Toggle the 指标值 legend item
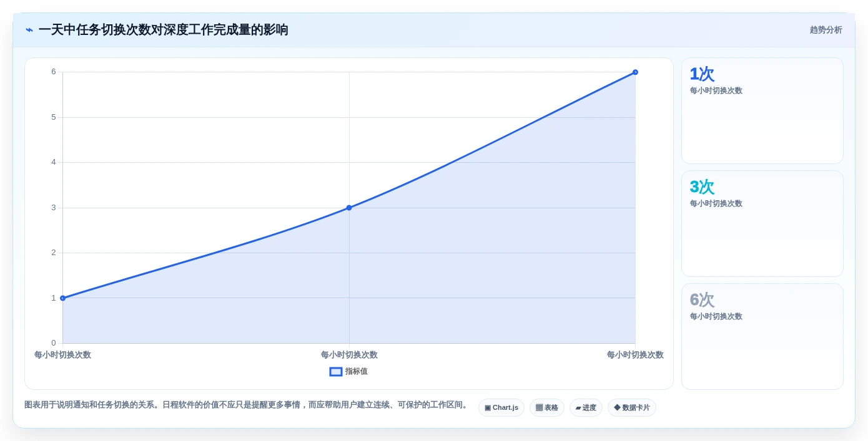The image size is (868, 441). point(348,371)
